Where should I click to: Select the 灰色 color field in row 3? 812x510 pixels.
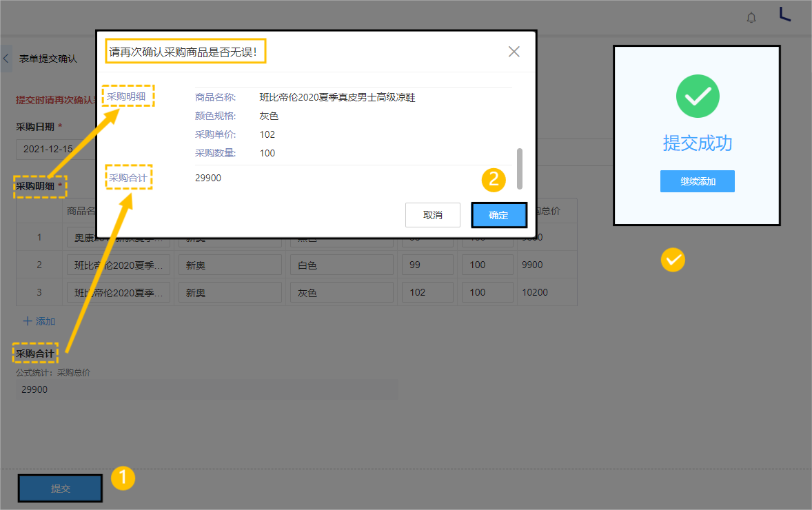[341, 293]
